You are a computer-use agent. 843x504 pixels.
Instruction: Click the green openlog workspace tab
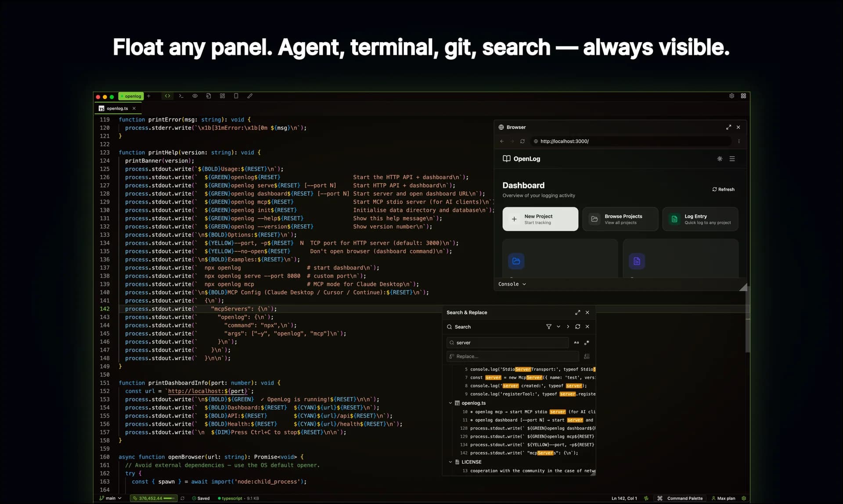click(131, 96)
